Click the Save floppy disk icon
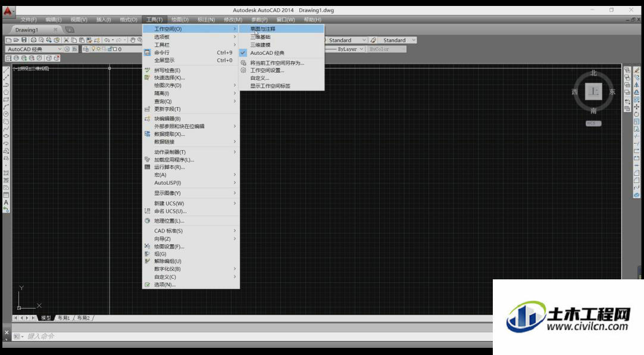This screenshot has width=644, height=355. click(24, 41)
